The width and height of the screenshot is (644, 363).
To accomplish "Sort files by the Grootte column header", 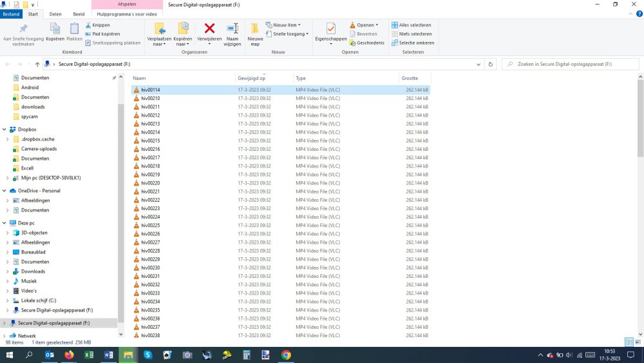I will tap(410, 78).
